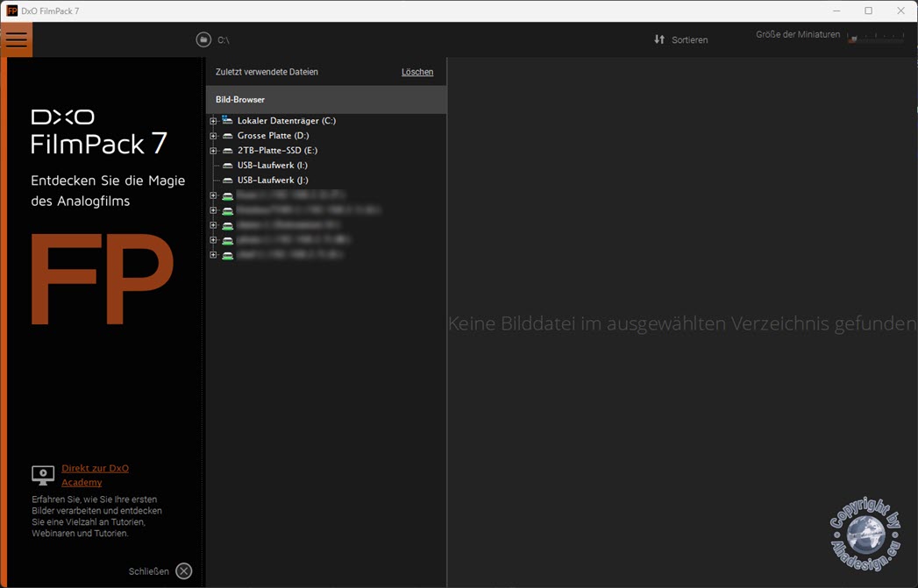
Task: Click the USB-Laufwerk (J:) drive icon
Action: [228, 181]
